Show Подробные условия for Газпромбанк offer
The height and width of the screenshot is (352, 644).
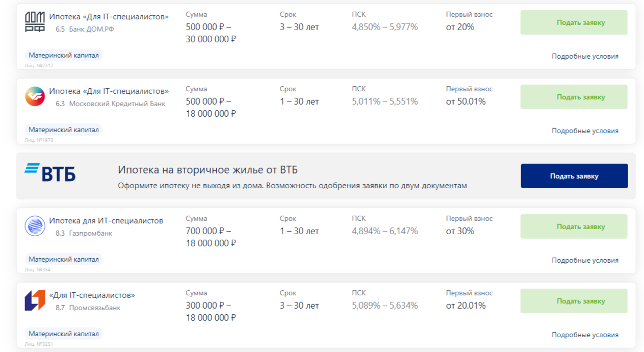click(585, 260)
